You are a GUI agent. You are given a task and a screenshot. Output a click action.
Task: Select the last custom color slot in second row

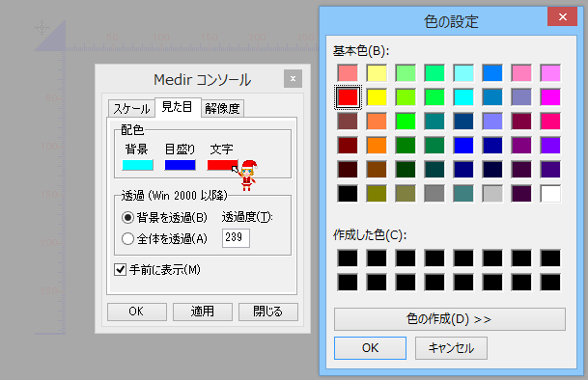550,283
